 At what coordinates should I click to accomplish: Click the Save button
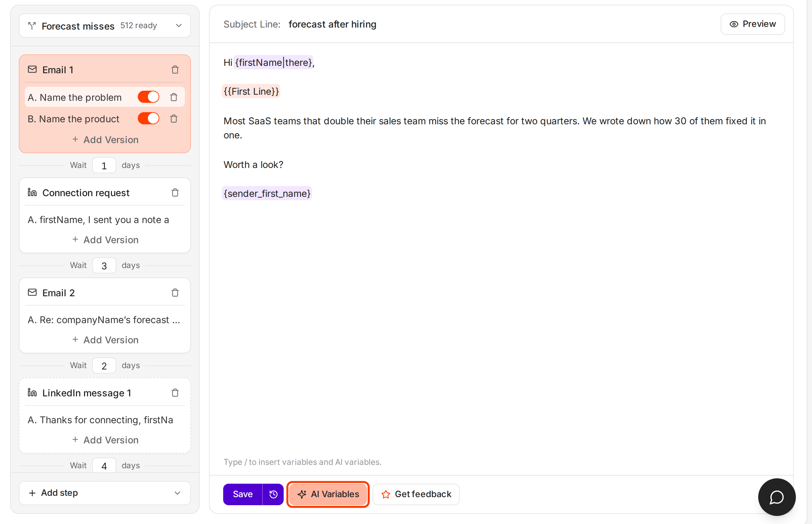tap(243, 494)
